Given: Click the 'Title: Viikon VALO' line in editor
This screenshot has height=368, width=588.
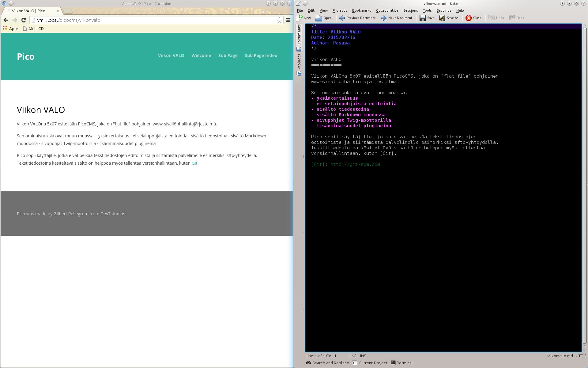Looking at the screenshot, I should [336, 32].
